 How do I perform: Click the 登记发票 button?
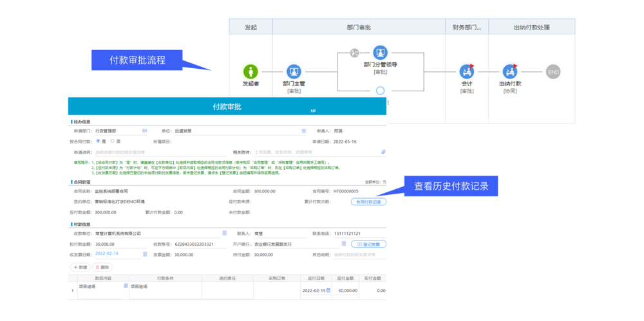[368, 244]
